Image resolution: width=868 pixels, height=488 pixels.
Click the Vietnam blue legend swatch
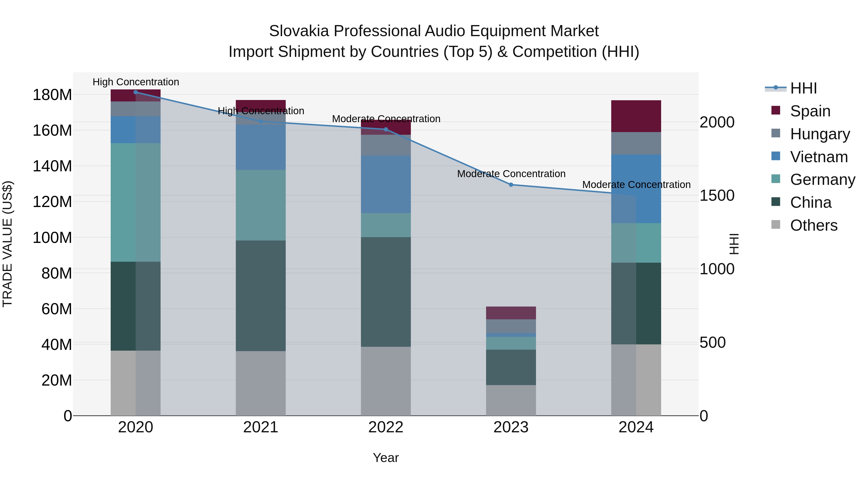[x=776, y=156]
